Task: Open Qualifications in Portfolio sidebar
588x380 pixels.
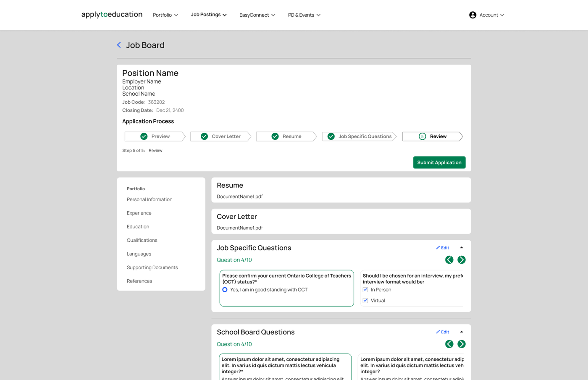Action: pyautogui.click(x=142, y=240)
